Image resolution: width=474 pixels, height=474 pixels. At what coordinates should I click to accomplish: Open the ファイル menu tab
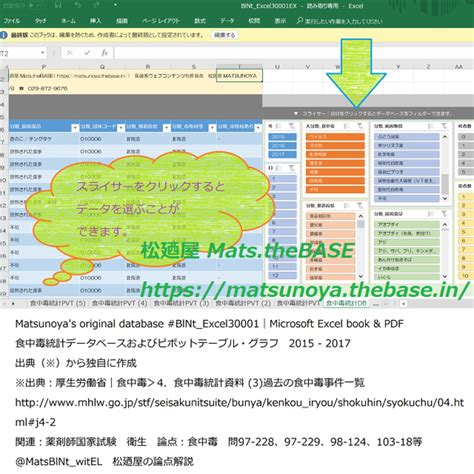(x=12, y=21)
